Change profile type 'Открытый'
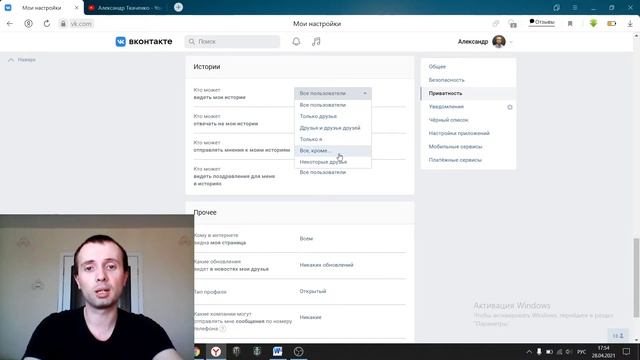The width and height of the screenshot is (640, 360). pos(313,291)
